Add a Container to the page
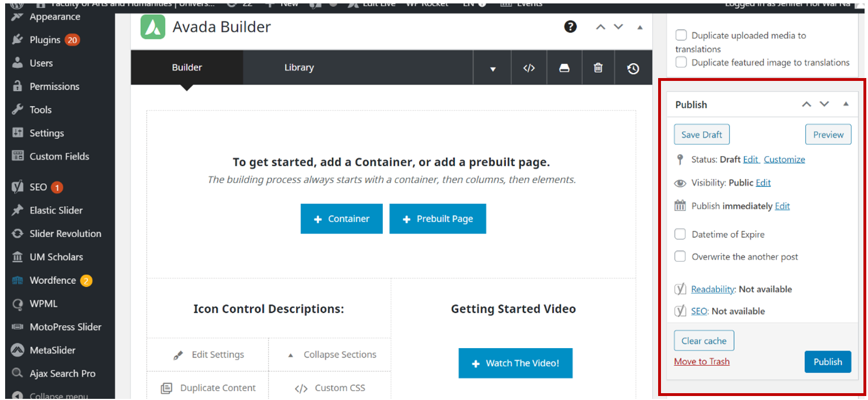 point(342,219)
